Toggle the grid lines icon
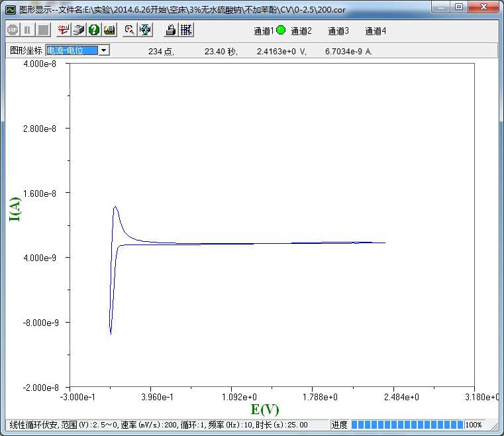 [186, 30]
